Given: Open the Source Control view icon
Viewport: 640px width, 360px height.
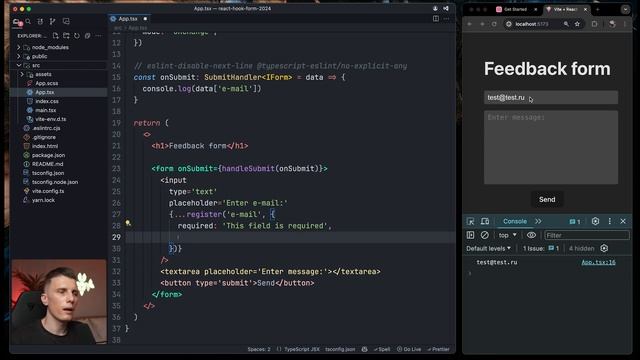Looking at the screenshot, I should tap(53, 21).
